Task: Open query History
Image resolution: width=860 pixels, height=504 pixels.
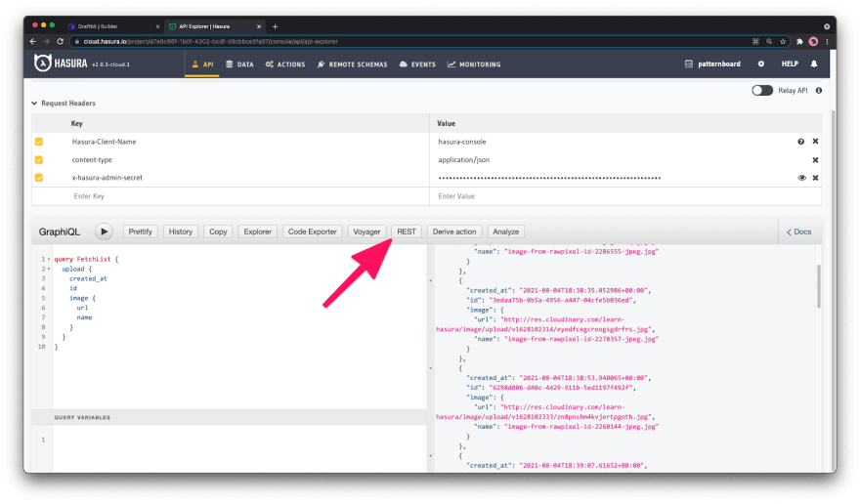Action: click(x=181, y=231)
